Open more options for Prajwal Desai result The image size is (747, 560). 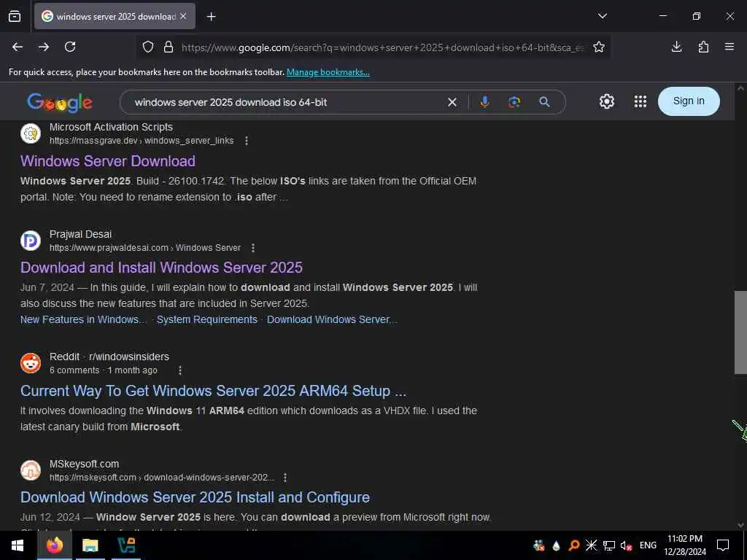(253, 248)
